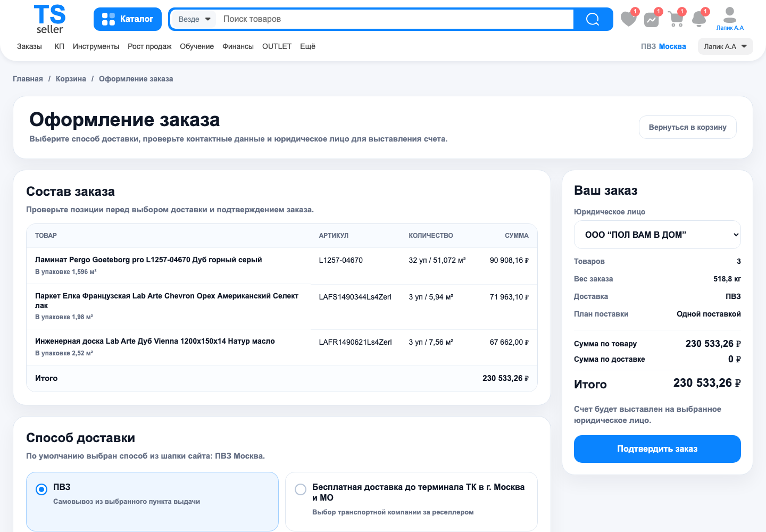Click the Лапик А.А label under avatar
The height and width of the screenshot is (532, 766).
[x=730, y=28]
